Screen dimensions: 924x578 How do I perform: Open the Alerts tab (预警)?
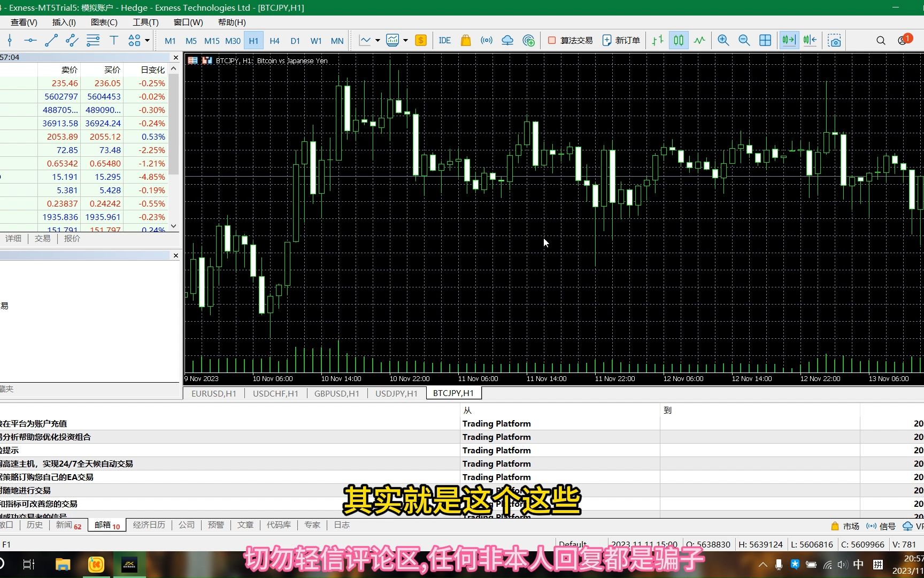point(216,525)
